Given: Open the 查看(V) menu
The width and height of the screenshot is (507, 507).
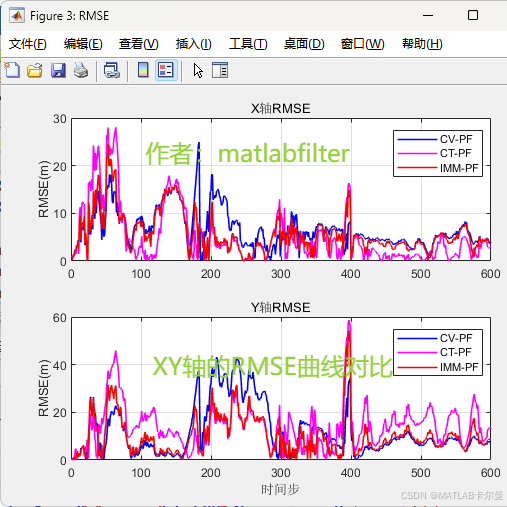Looking at the screenshot, I should point(139,44).
